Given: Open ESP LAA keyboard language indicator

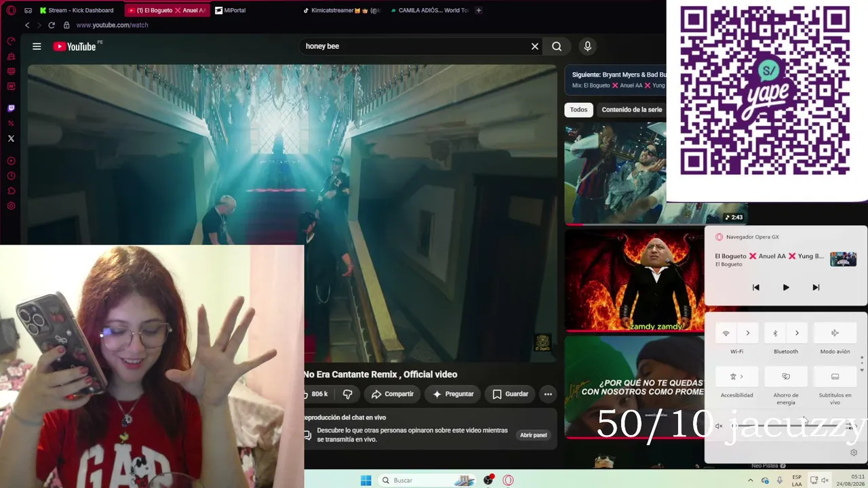Looking at the screenshot, I should tap(797, 480).
